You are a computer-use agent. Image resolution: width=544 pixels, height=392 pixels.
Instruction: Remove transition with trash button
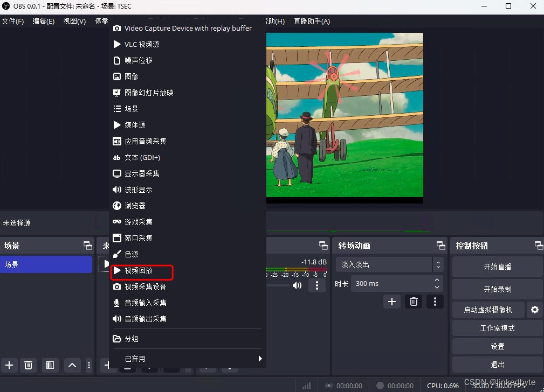[x=414, y=302]
